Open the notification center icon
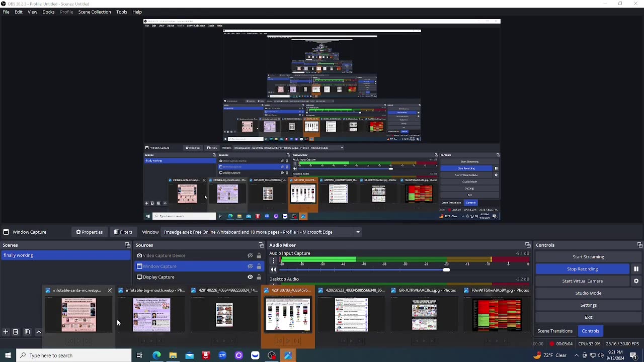Viewport: 644px width, 362px height. pyautogui.click(x=633, y=355)
